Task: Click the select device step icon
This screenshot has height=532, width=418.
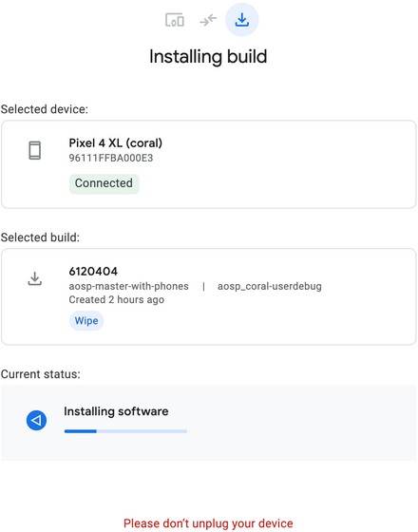Action: coord(175,20)
